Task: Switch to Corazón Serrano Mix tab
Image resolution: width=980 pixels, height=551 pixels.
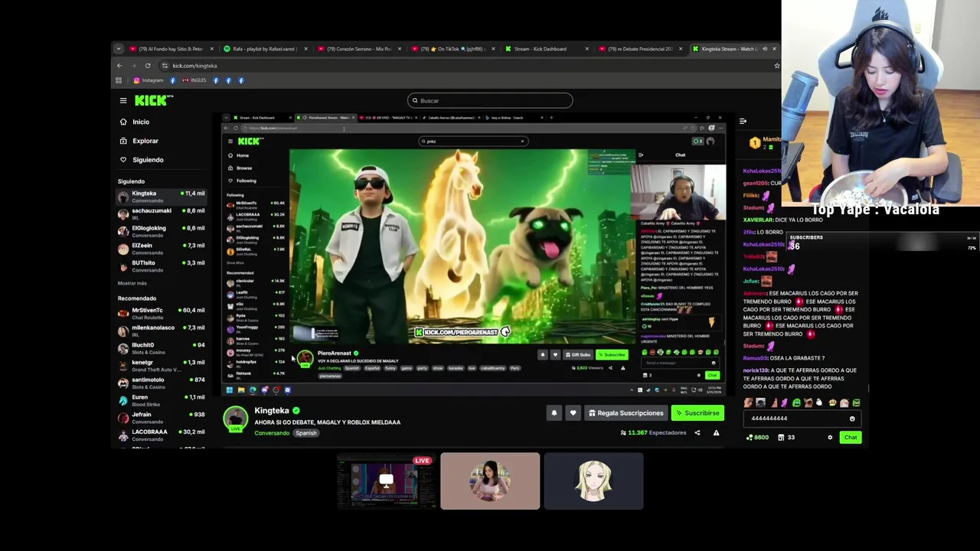Action: [358, 49]
